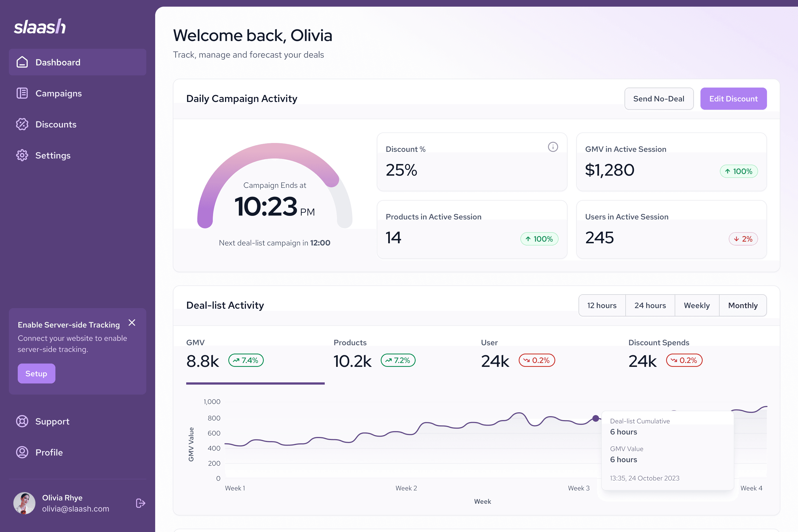Screen dimensions: 798x532
Task: Click the Discount % info icon
Action: [x=553, y=147]
